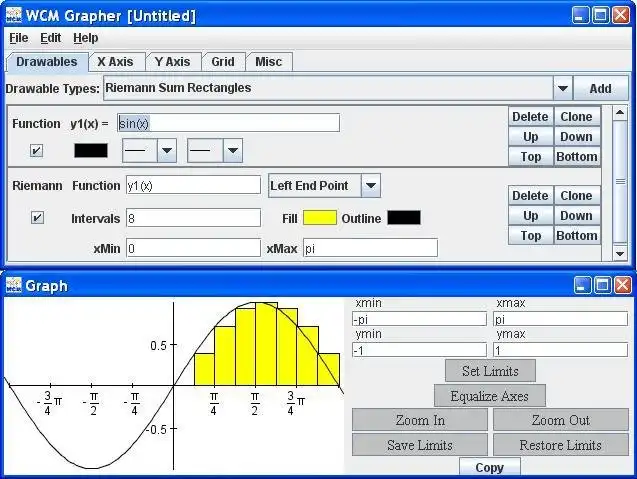Click the drawables list scrollbar thumb

620,182
